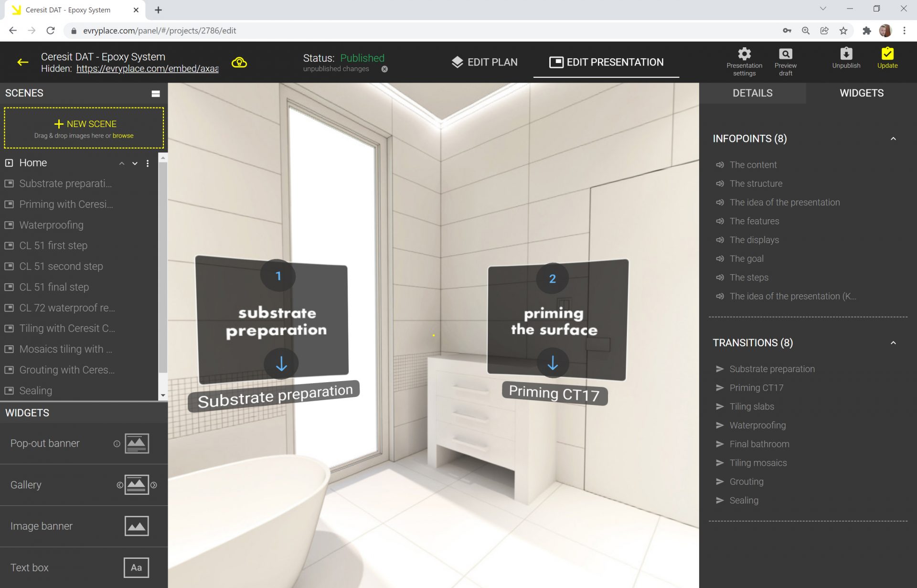Select the Tiling mosaics transition

[758, 463]
